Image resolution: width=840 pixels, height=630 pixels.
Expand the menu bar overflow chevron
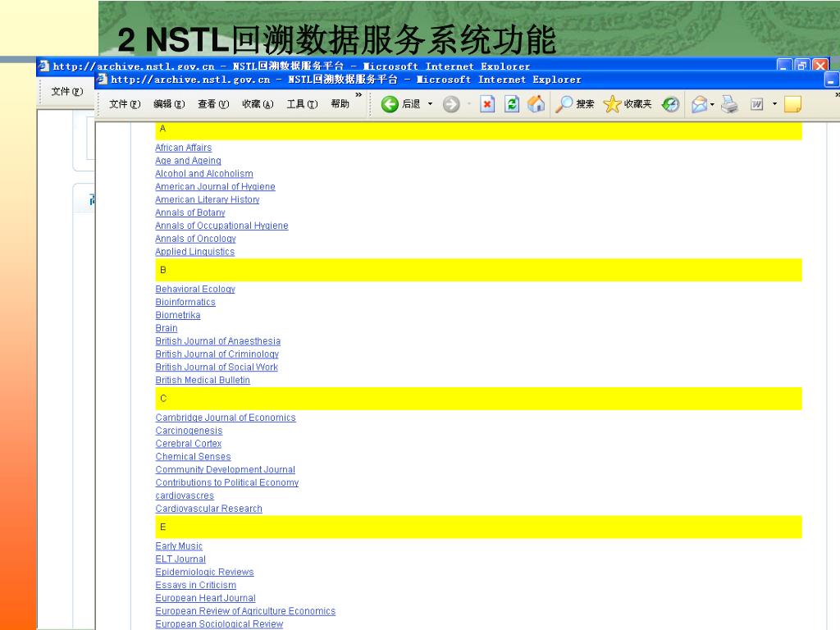click(x=358, y=95)
